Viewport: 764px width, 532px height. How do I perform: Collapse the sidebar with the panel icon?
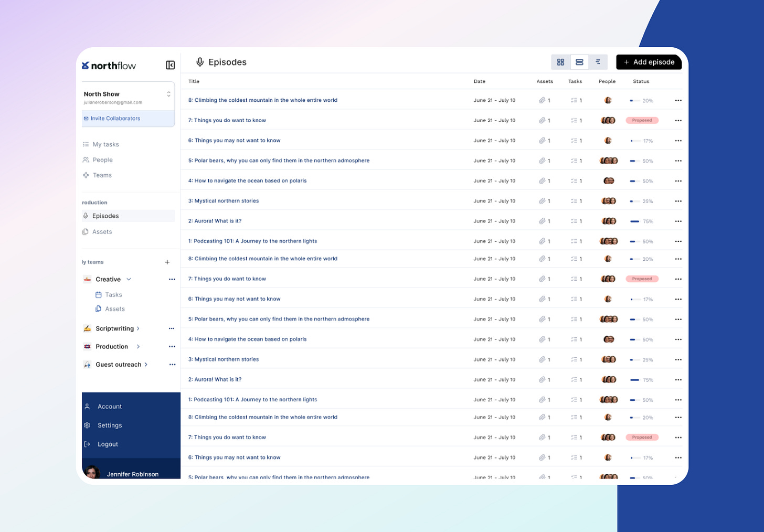click(x=171, y=65)
